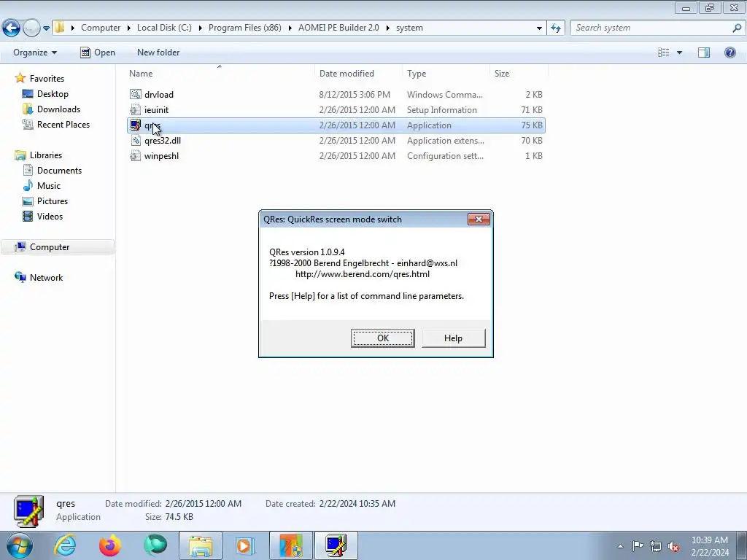Create a New folder

[158, 52]
